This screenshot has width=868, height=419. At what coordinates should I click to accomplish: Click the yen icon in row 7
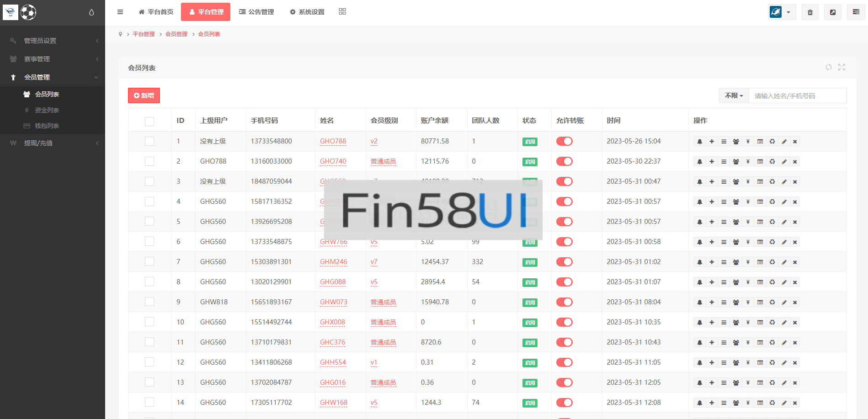748,262
